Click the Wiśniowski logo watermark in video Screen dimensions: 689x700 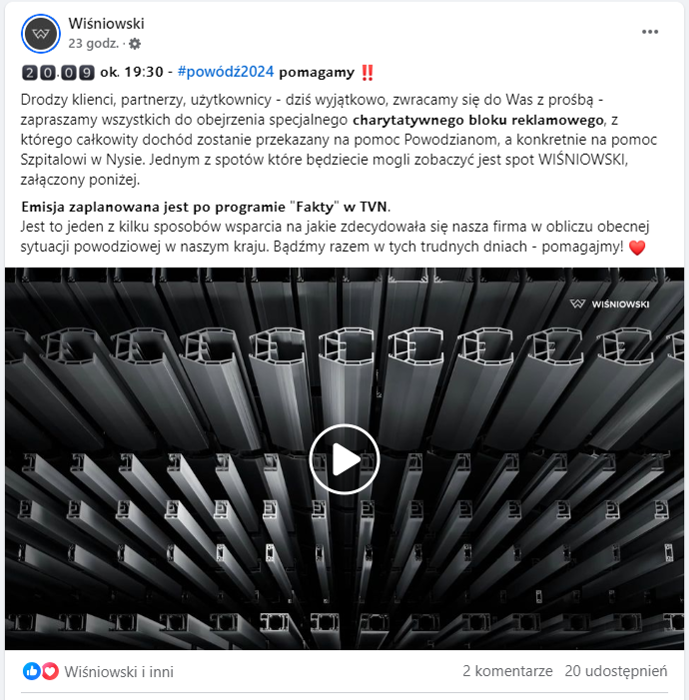pos(610,304)
